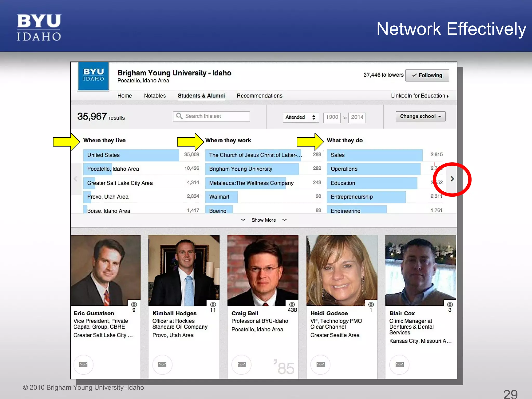Click the previous category panel arrow
Screen dimensions: 532x399
coord(76,179)
